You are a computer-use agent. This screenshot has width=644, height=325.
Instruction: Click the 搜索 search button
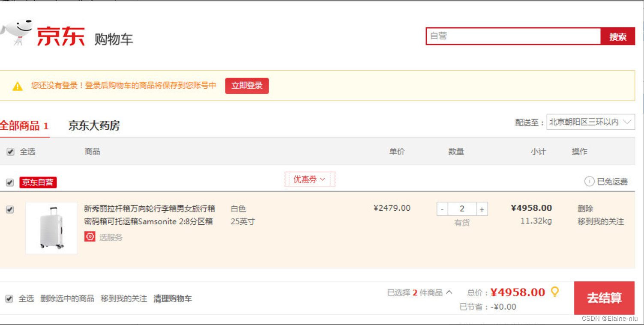click(618, 36)
